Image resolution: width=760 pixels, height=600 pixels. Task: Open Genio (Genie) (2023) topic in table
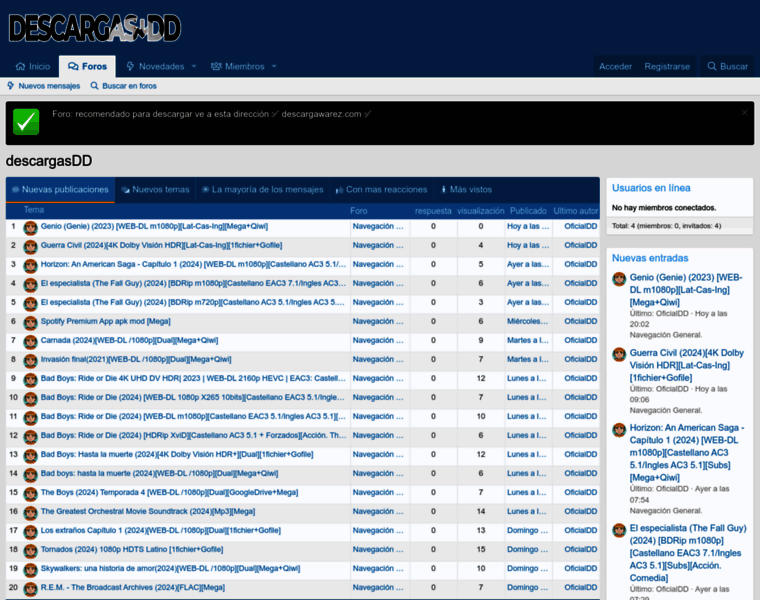pos(154,226)
